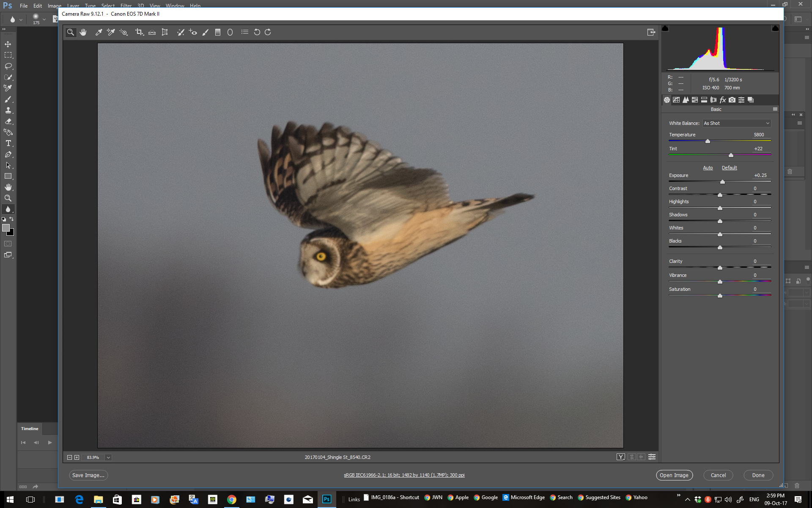Select the Photoshop Lasso tool
Screen dimensions: 812x508
tap(8, 66)
